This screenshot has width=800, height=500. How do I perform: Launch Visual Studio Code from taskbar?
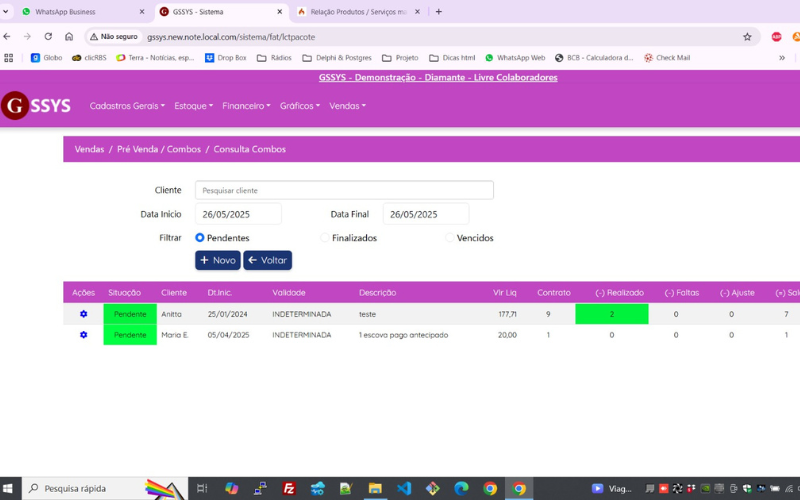tap(404, 488)
